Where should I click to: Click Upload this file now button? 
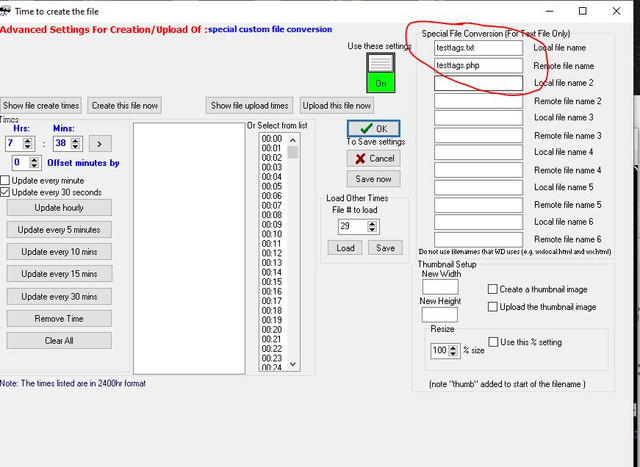[x=337, y=106]
